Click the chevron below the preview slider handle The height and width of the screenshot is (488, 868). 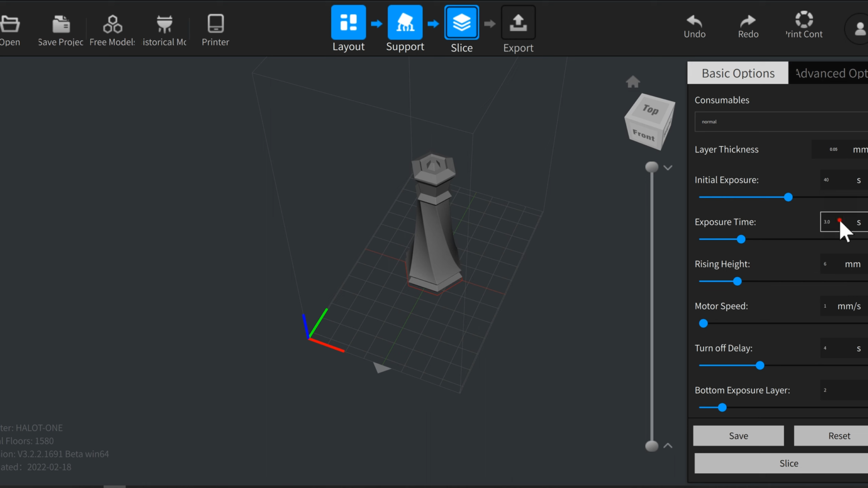[x=668, y=168]
